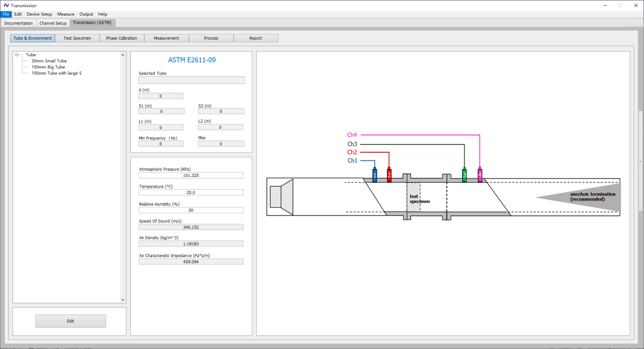Switch to the Channel Setup tab

click(x=53, y=23)
